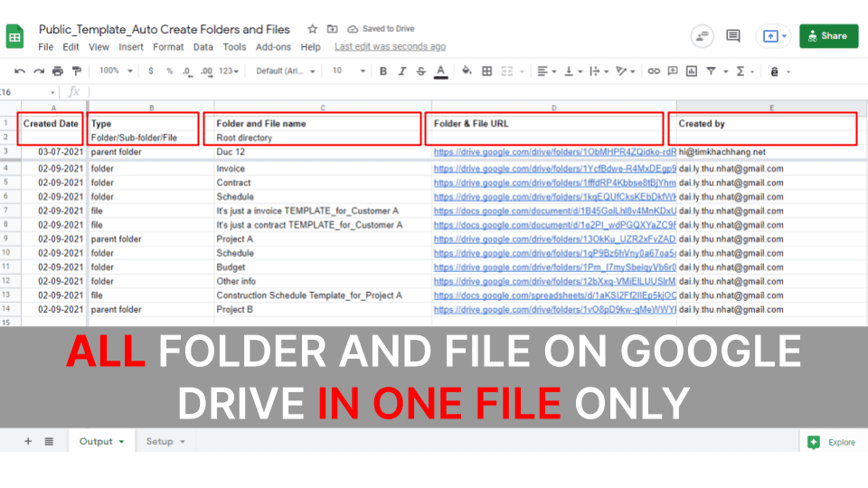868x488 pixels.
Task: Toggle strikethrough formatting
Action: tap(421, 71)
